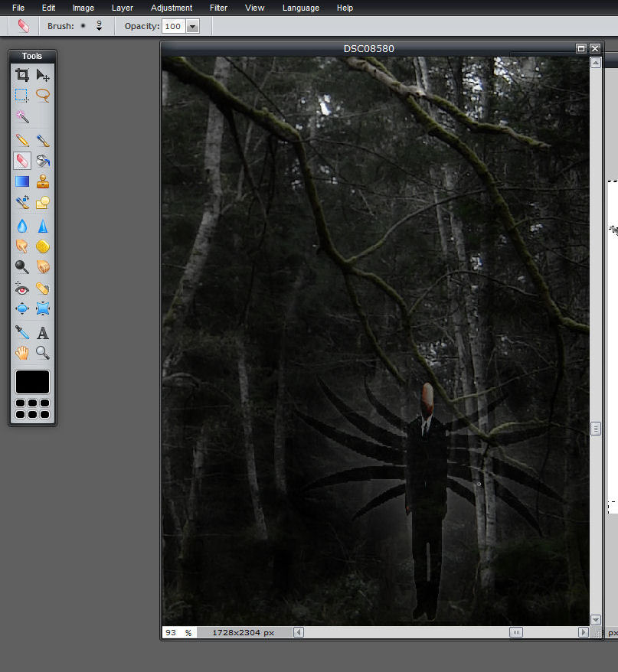Click the vertical scrollbar thumb
618x672 pixels.
[x=595, y=429]
